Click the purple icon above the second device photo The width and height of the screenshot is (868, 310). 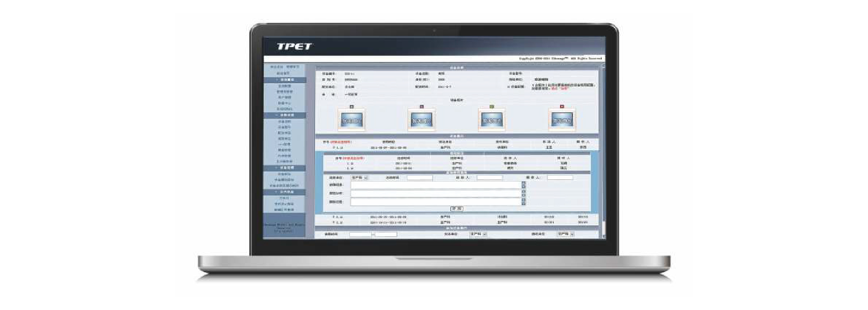pyautogui.click(x=422, y=107)
